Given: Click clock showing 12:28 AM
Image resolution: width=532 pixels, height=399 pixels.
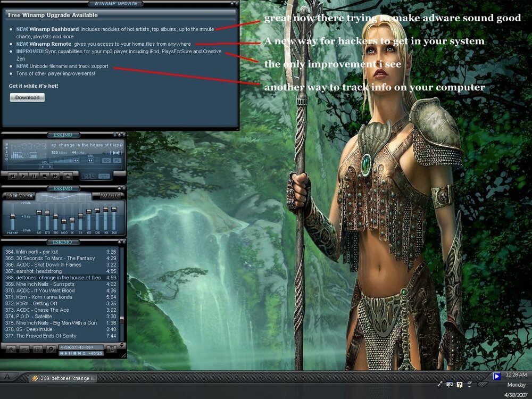Looking at the screenshot, I should 516,375.
